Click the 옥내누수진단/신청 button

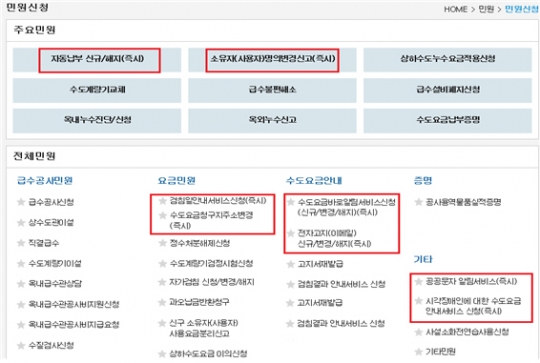pos(97,121)
